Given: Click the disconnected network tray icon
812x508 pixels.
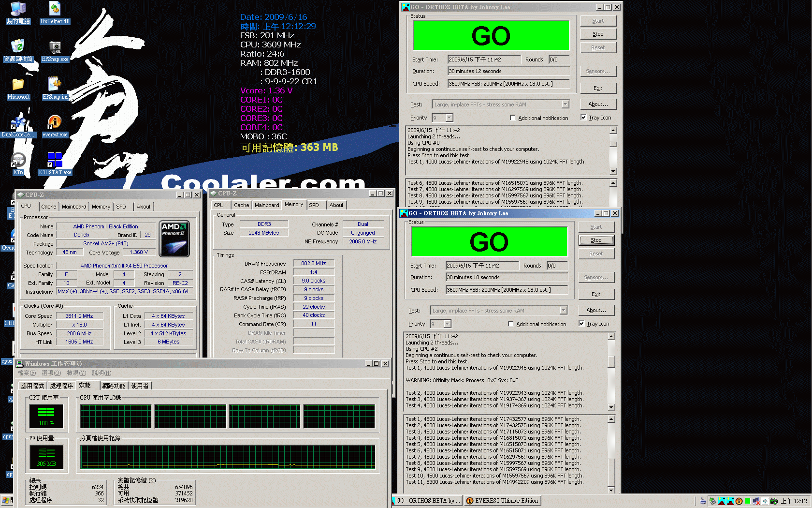Looking at the screenshot, I should pos(756,501).
